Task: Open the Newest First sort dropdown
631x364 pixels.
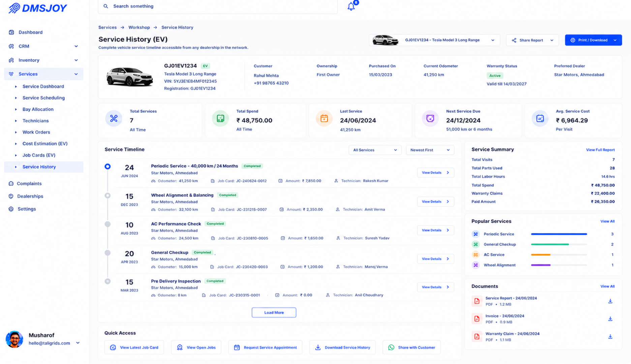Action: tap(430, 150)
